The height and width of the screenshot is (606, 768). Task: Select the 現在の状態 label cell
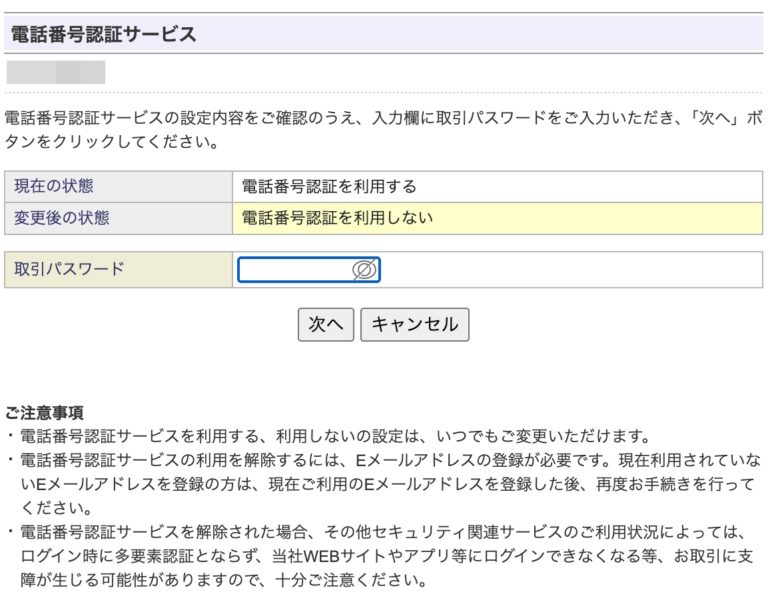[x=118, y=187]
